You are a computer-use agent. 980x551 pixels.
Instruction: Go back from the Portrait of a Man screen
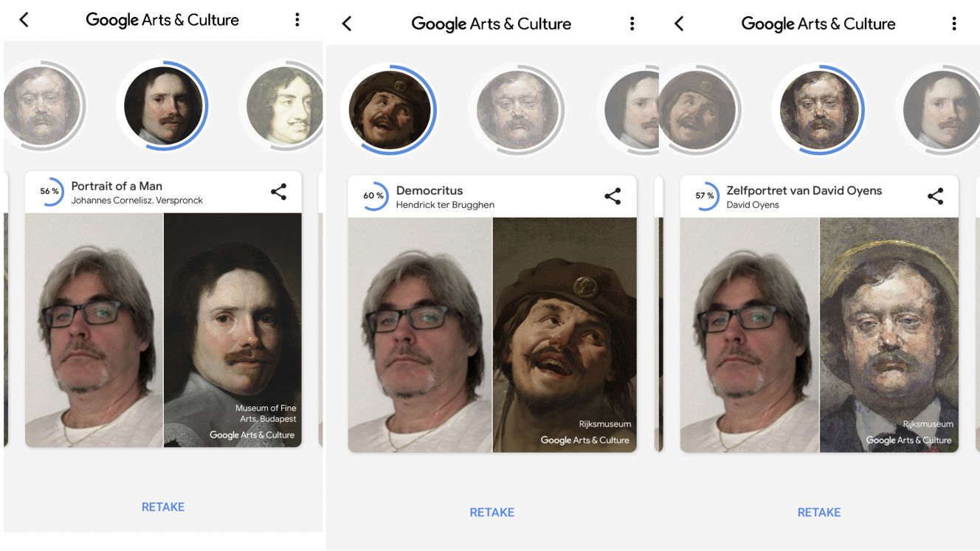tap(24, 20)
